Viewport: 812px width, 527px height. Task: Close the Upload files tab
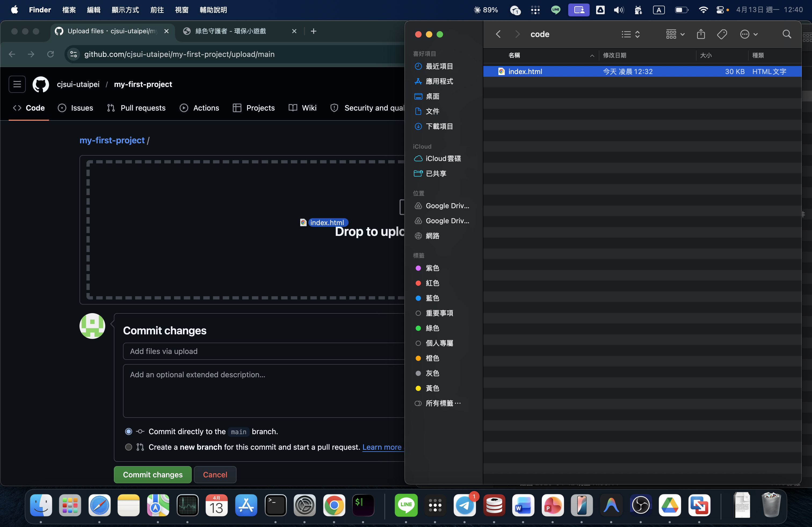[166, 31]
